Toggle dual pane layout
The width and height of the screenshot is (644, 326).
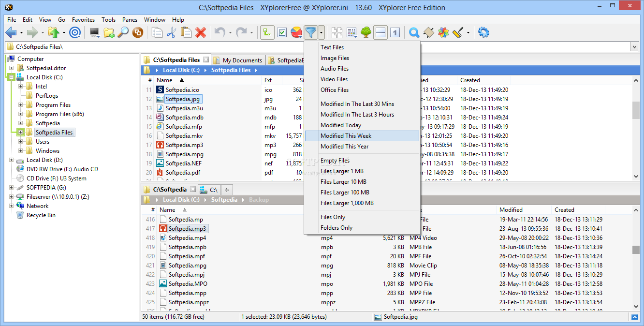click(381, 32)
